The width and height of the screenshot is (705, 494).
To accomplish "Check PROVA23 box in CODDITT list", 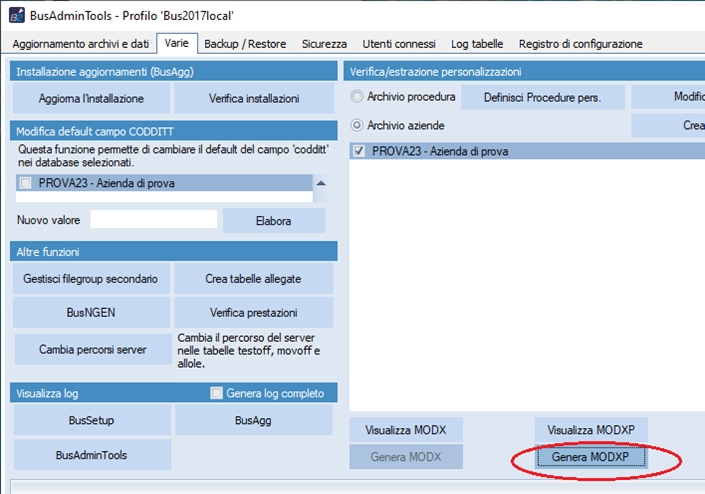I will [x=26, y=183].
